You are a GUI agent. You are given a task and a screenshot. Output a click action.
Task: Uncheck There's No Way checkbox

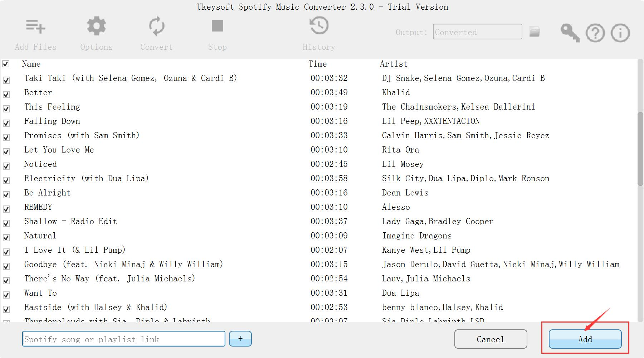(x=6, y=280)
